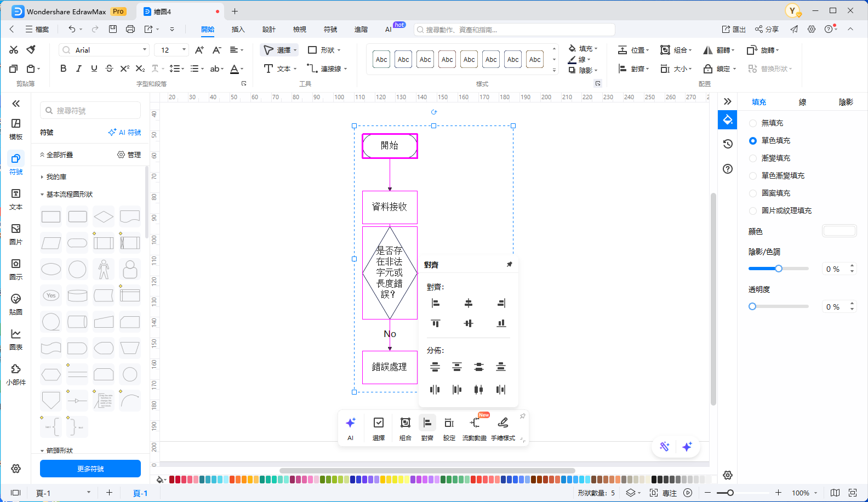This screenshot has width=868, height=502.
Task: Click the Format Painter icon
Action: (x=31, y=50)
